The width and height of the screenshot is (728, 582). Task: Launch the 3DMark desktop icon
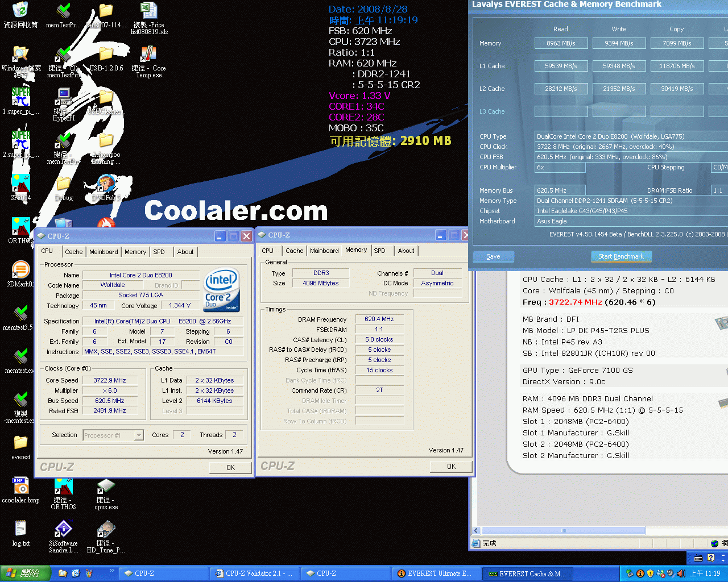20,269
